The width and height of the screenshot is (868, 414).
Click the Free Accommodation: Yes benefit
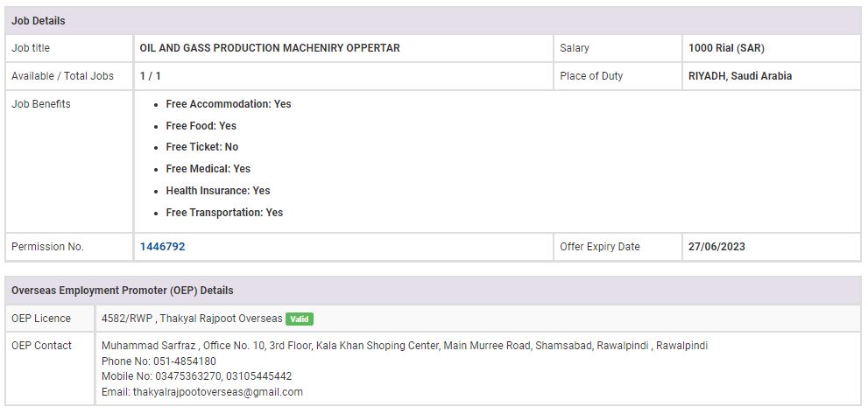tap(228, 104)
